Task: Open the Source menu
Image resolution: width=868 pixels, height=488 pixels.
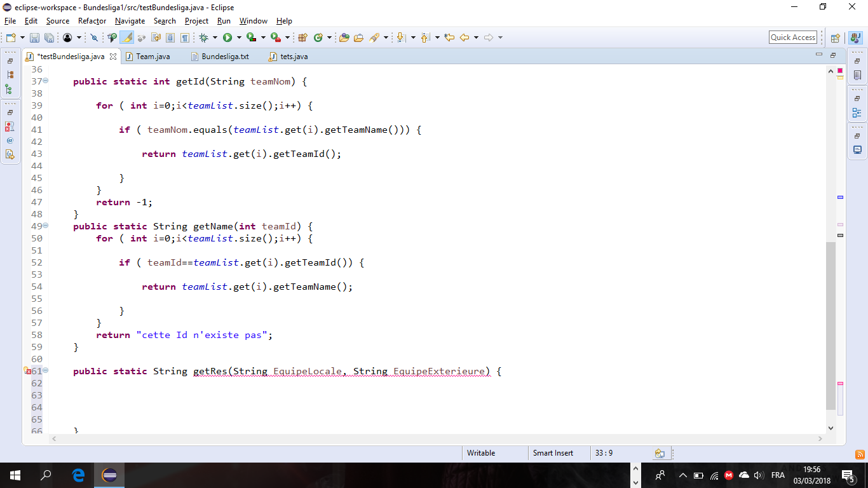Action: [58, 21]
